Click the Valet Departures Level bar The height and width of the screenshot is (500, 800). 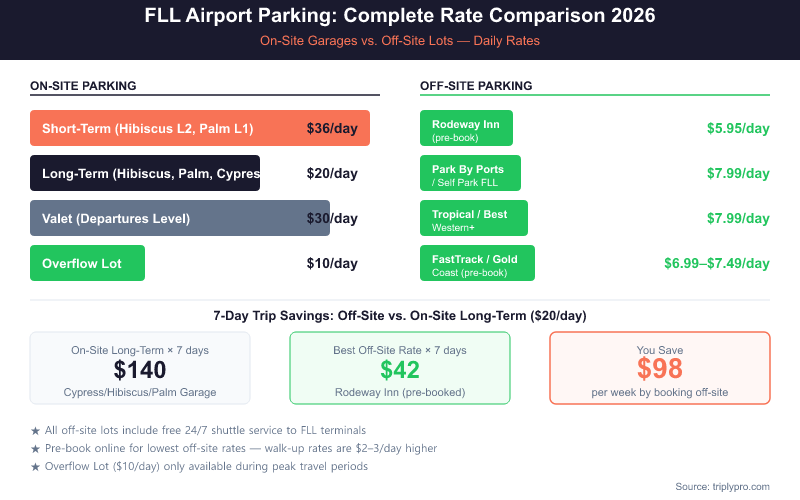pos(180,218)
